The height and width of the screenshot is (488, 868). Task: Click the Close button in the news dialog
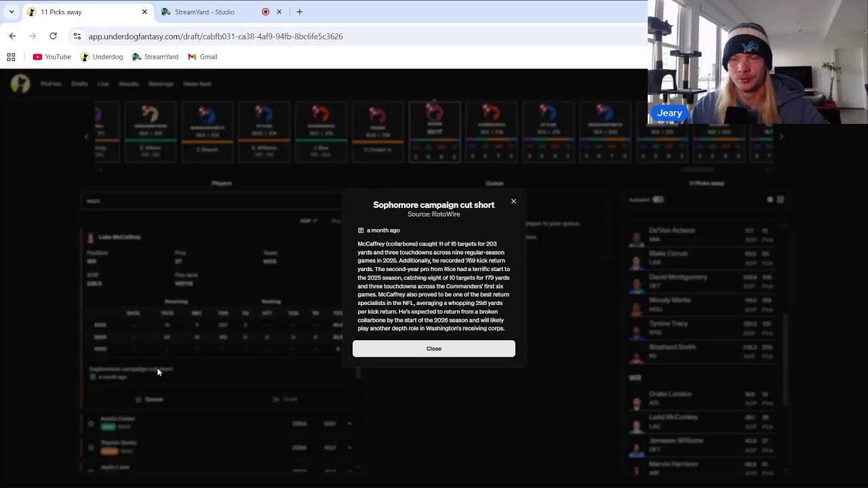434,348
